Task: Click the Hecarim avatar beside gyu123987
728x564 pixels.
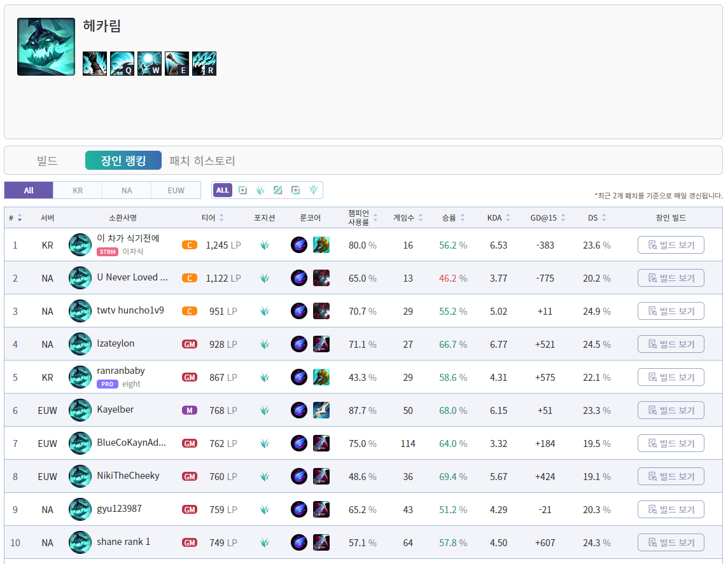Action: 80,509
